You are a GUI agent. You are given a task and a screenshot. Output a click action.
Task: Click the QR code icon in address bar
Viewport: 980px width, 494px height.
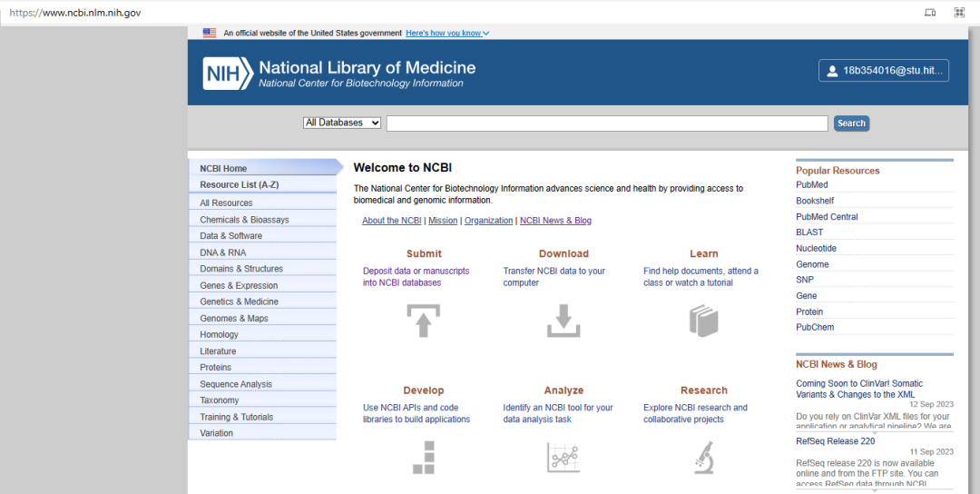[x=959, y=13]
